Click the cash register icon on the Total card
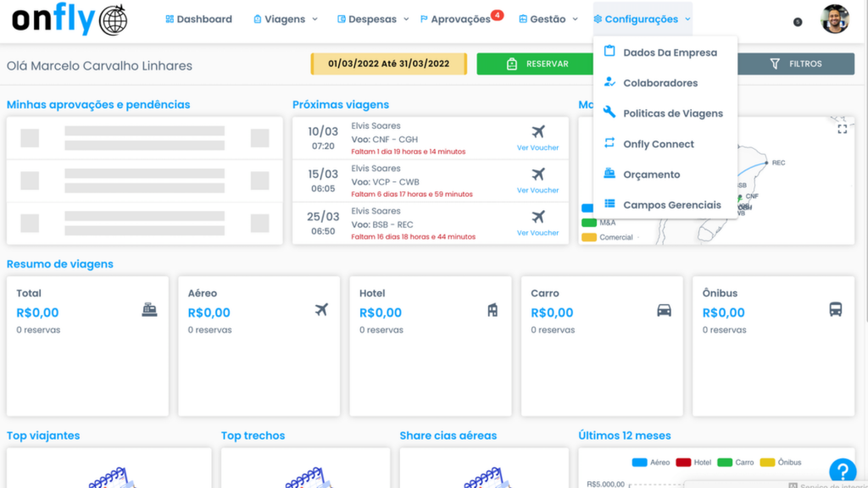Viewport: 868px width, 488px height. (x=149, y=310)
